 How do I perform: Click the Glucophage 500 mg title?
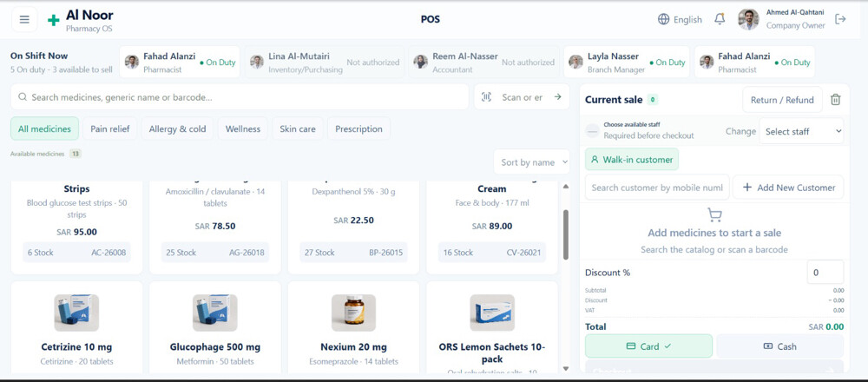click(214, 347)
